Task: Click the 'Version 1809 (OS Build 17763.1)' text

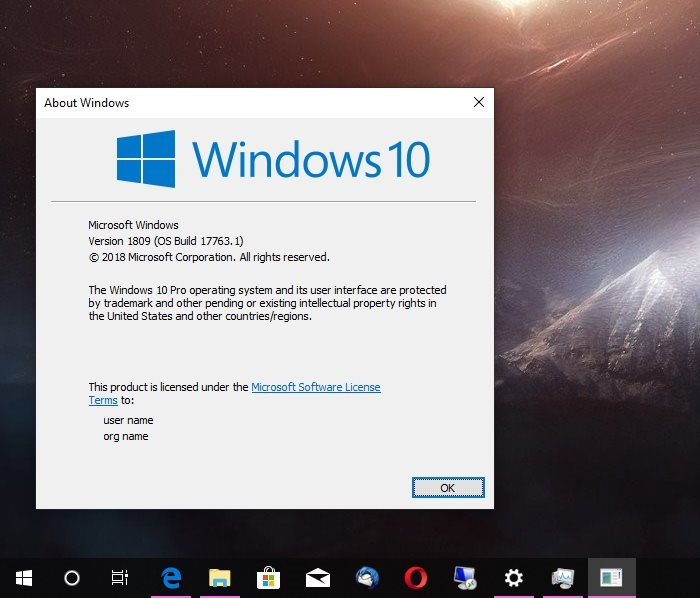Action: (166, 241)
